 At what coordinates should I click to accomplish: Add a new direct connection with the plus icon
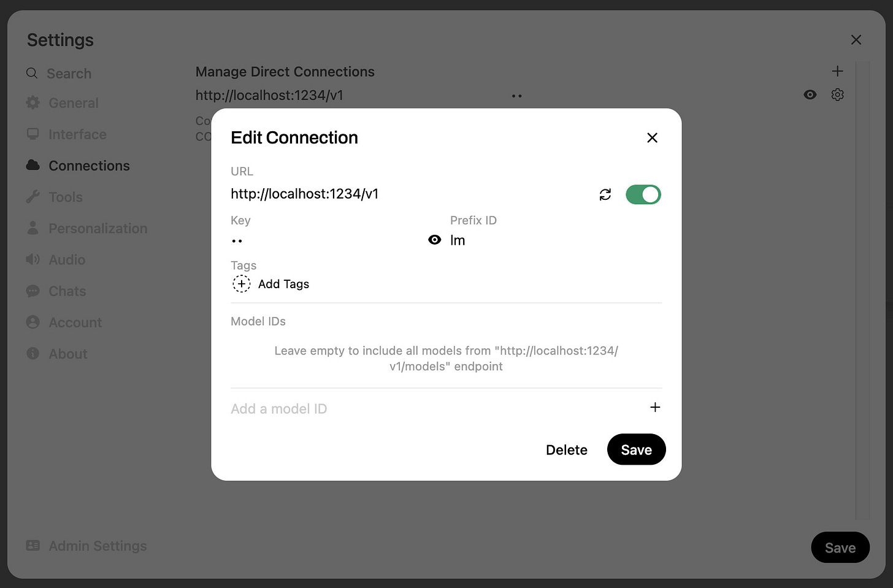pos(837,71)
